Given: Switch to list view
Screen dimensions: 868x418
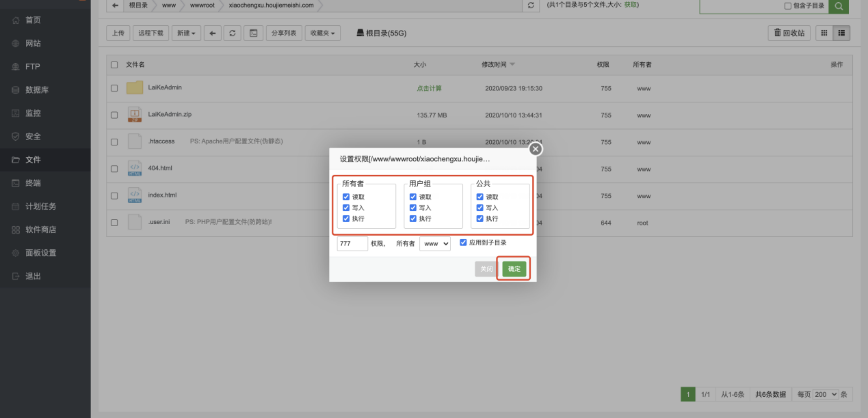Looking at the screenshot, I should pos(842,33).
